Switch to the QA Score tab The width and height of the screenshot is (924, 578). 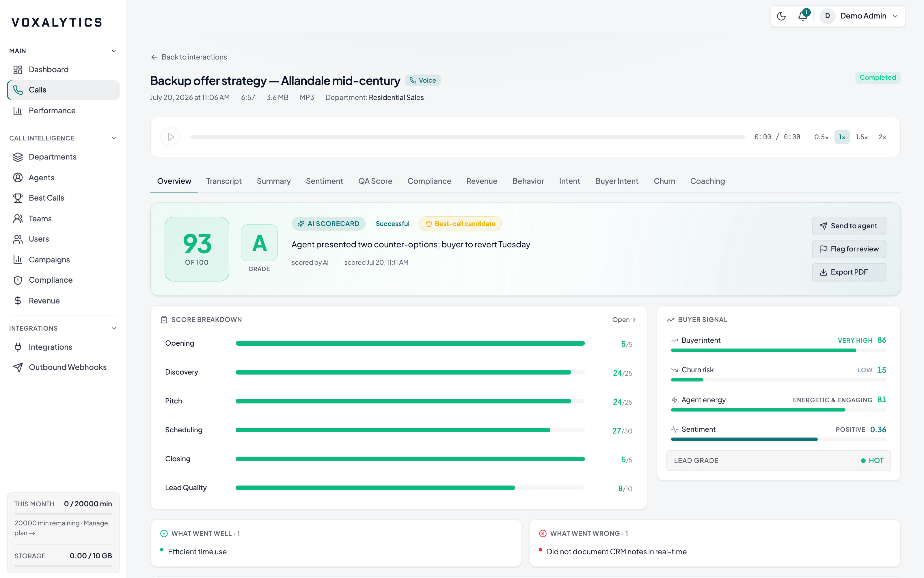pos(375,181)
